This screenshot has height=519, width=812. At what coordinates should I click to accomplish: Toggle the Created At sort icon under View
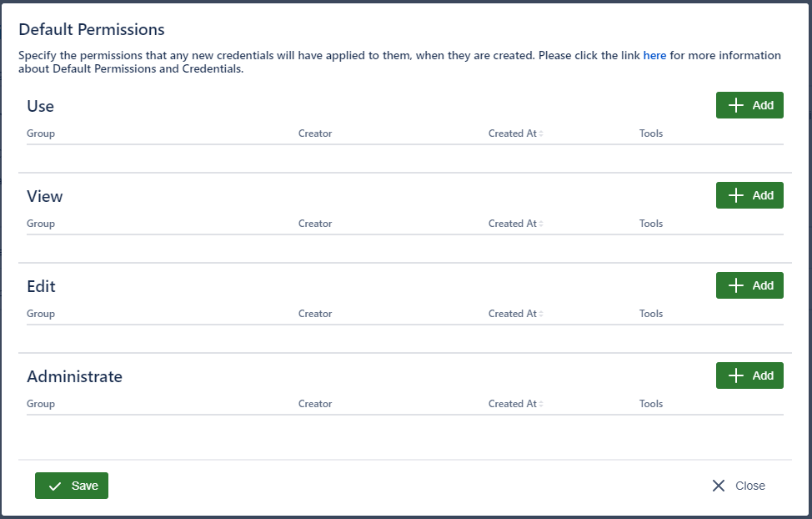click(x=541, y=224)
